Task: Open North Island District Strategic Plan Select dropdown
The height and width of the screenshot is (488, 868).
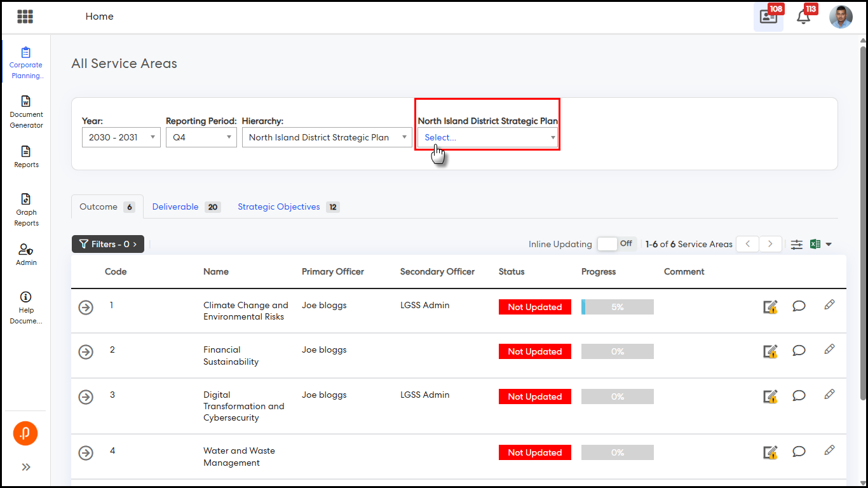Action: (487, 137)
